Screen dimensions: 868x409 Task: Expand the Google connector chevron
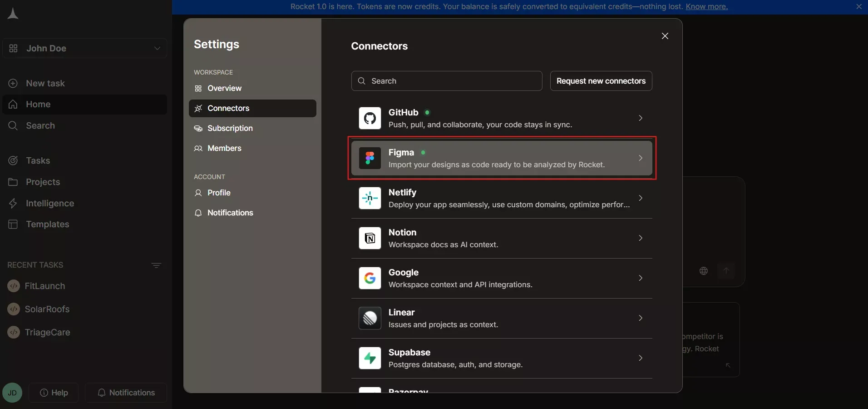641,278
